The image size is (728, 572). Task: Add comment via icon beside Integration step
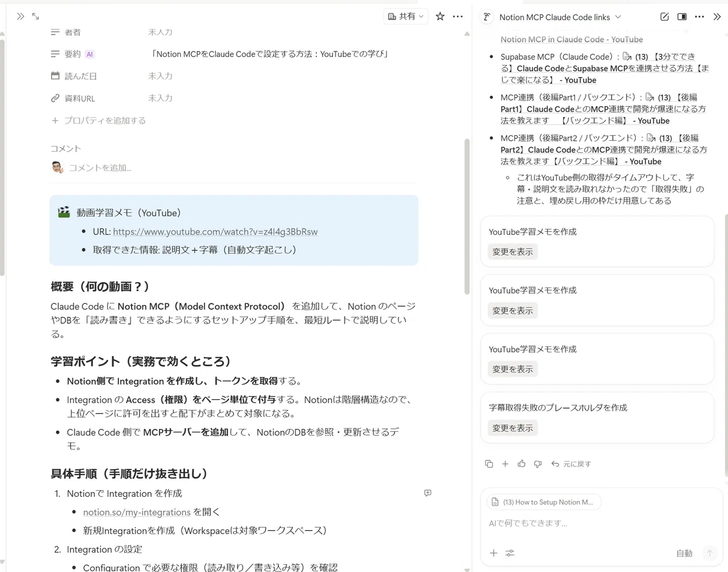coord(428,493)
